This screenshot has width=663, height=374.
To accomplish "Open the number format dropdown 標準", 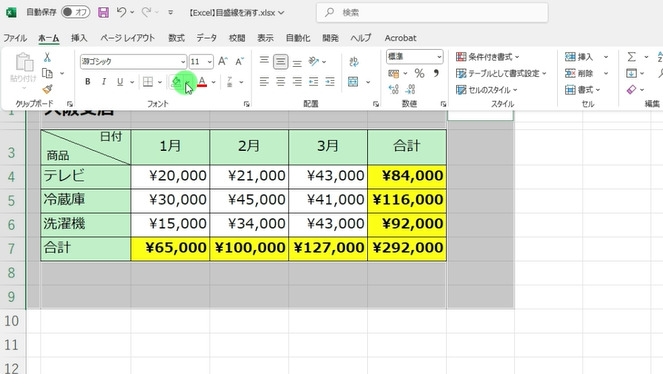I will 414,57.
